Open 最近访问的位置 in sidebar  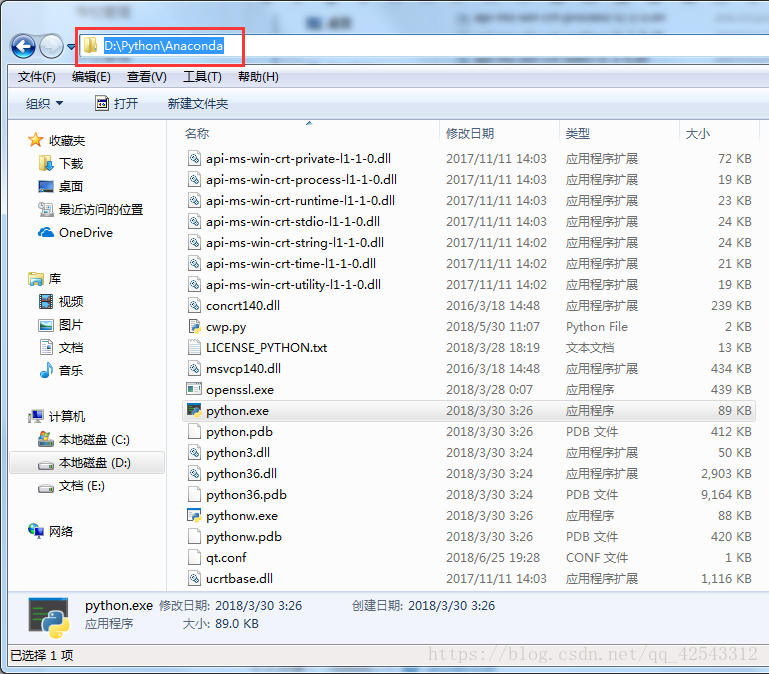[x=91, y=209]
